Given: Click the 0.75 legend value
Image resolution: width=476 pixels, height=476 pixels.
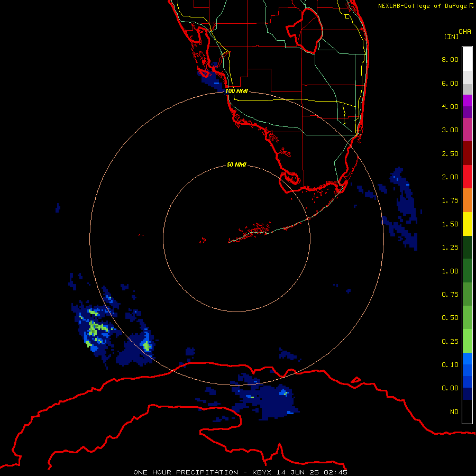Looking at the screenshot, I should tap(450, 295).
